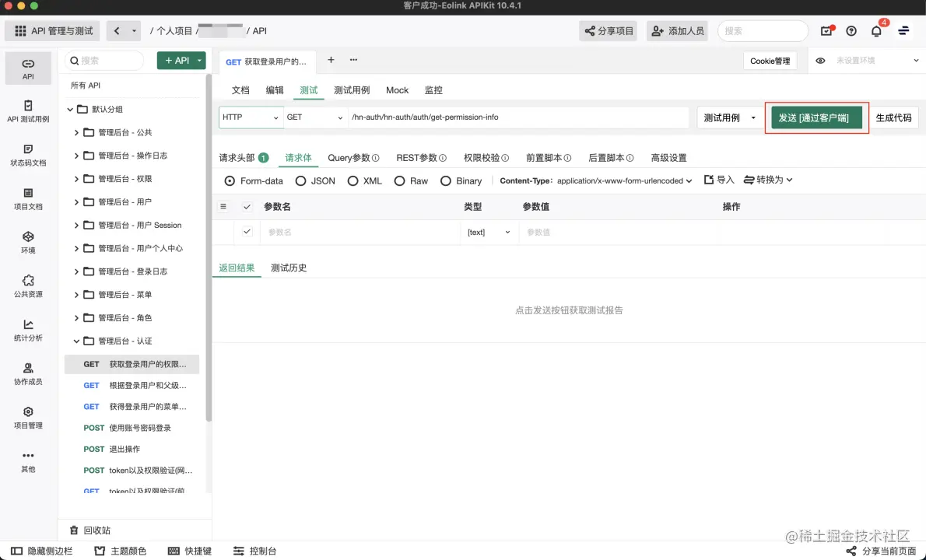The image size is (926, 560).
Task: Click the 回收站 trash item
Action: click(90, 530)
